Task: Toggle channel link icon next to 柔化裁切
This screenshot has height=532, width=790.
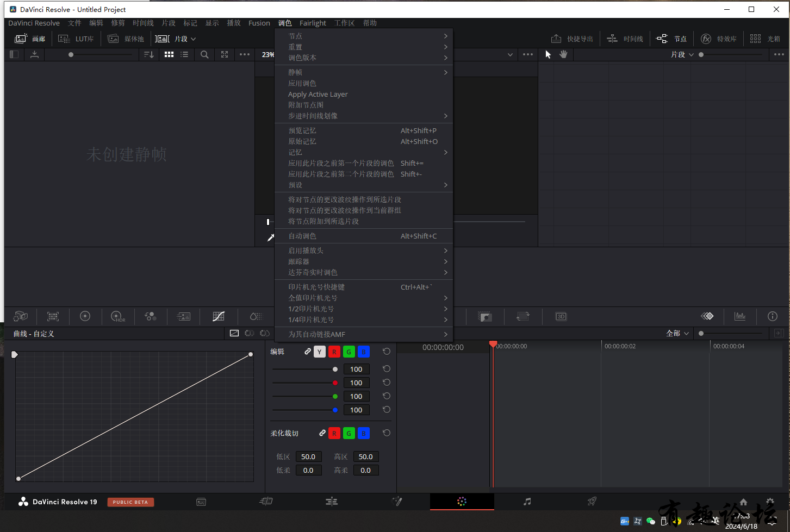Action: point(322,433)
